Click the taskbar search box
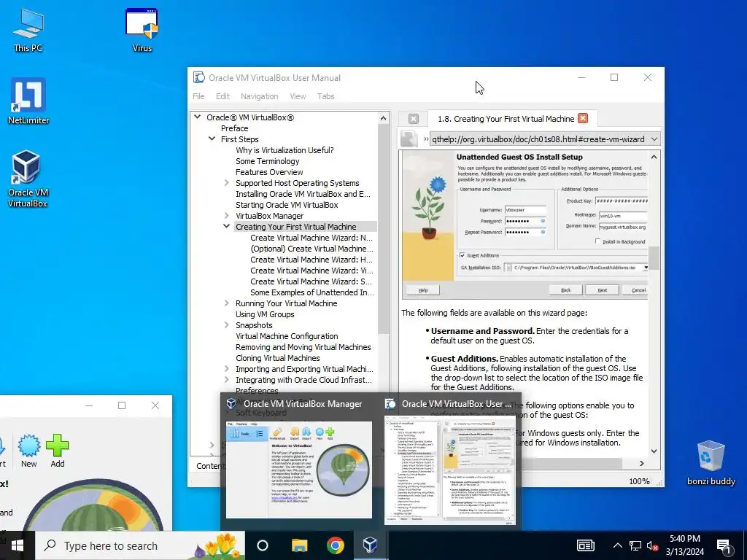The image size is (747, 560). [140, 545]
